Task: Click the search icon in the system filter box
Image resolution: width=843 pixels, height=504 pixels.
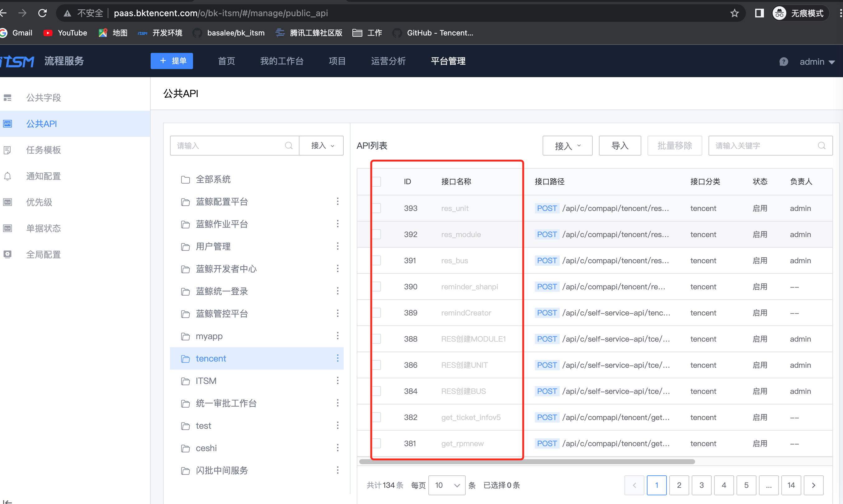Action: click(x=289, y=146)
